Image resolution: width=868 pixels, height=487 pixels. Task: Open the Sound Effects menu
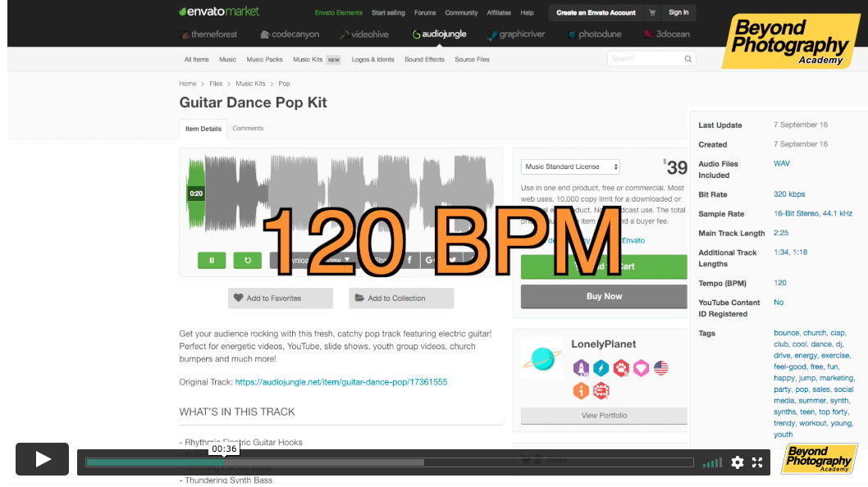click(x=425, y=59)
